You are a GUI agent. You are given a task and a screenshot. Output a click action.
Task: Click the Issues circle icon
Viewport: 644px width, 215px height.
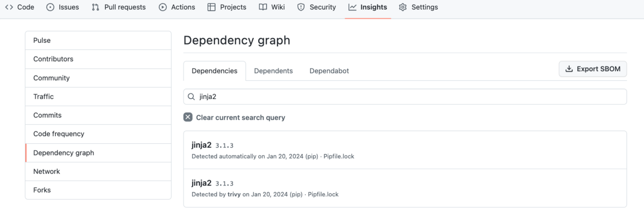50,8
